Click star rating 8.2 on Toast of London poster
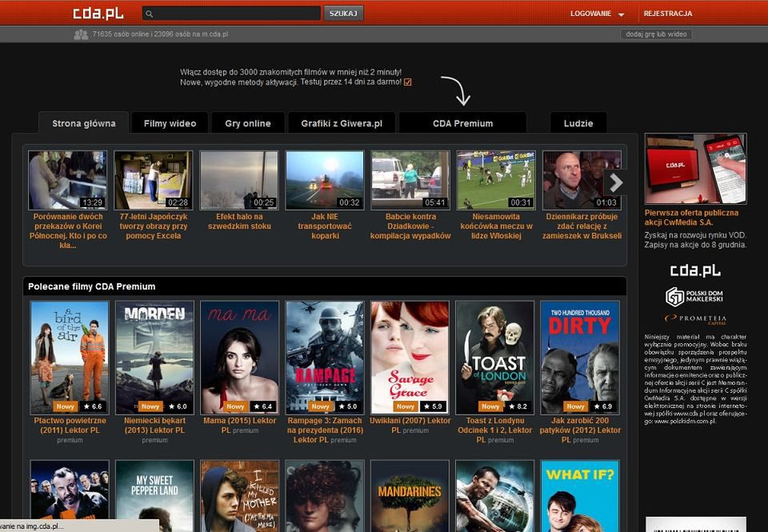Screen dimensions: 768x532 (518, 406)
